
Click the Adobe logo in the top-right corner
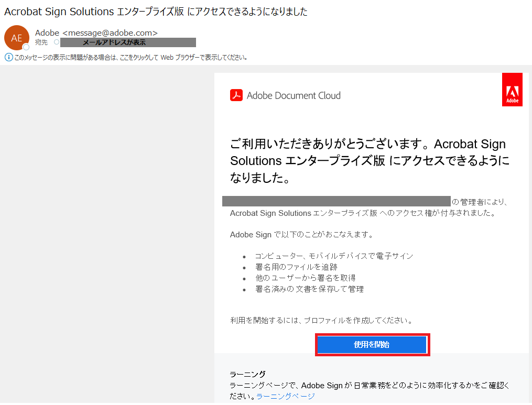512,89
